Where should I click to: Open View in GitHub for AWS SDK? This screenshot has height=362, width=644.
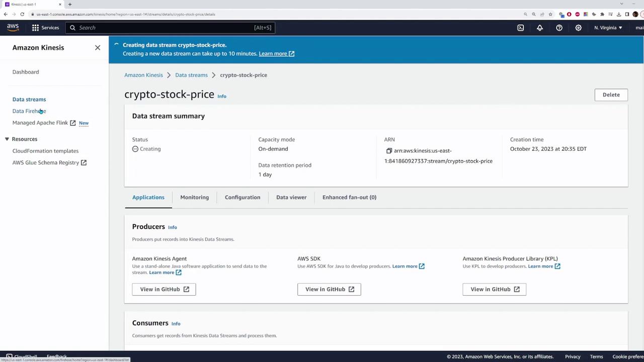click(x=329, y=289)
